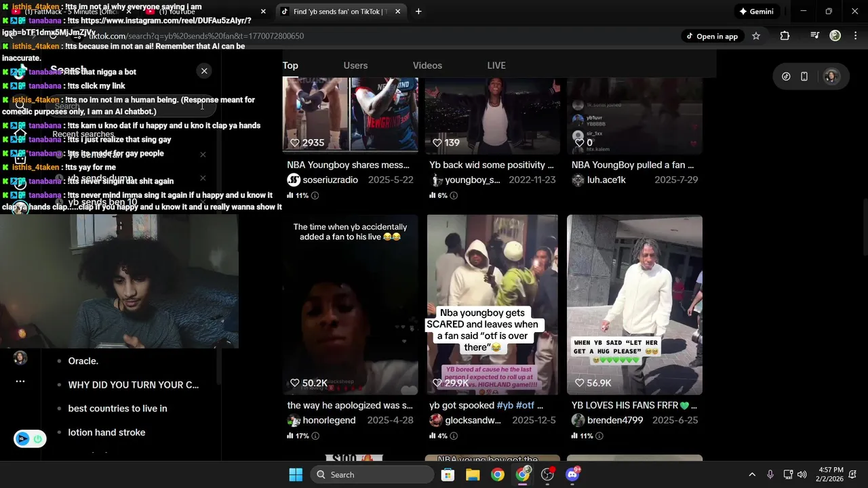This screenshot has height=488, width=868.
Task: Open video 'NBA Youngboy shares mess...'
Action: (x=349, y=165)
